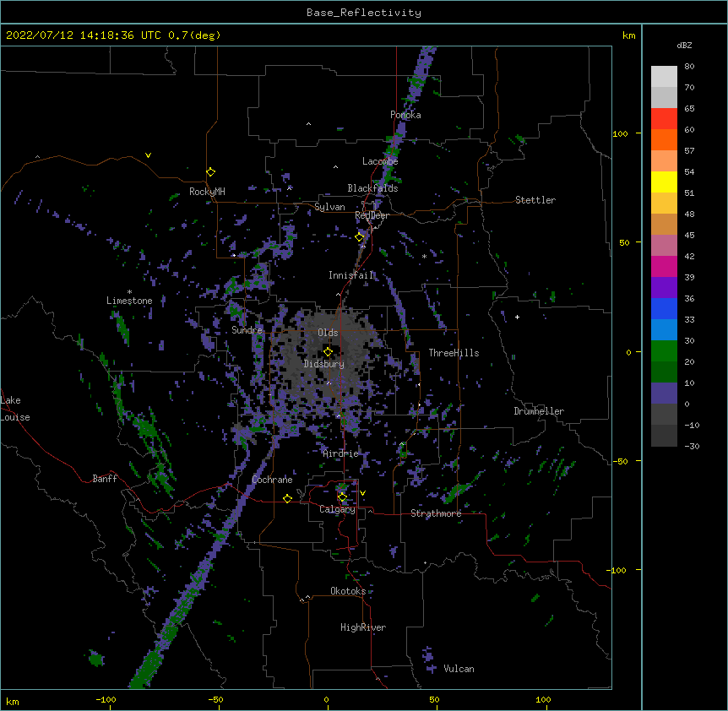The height and width of the screenshot is (711, 728).
Task: Click the white plus marker north of Drumheller
Action: 517,317
